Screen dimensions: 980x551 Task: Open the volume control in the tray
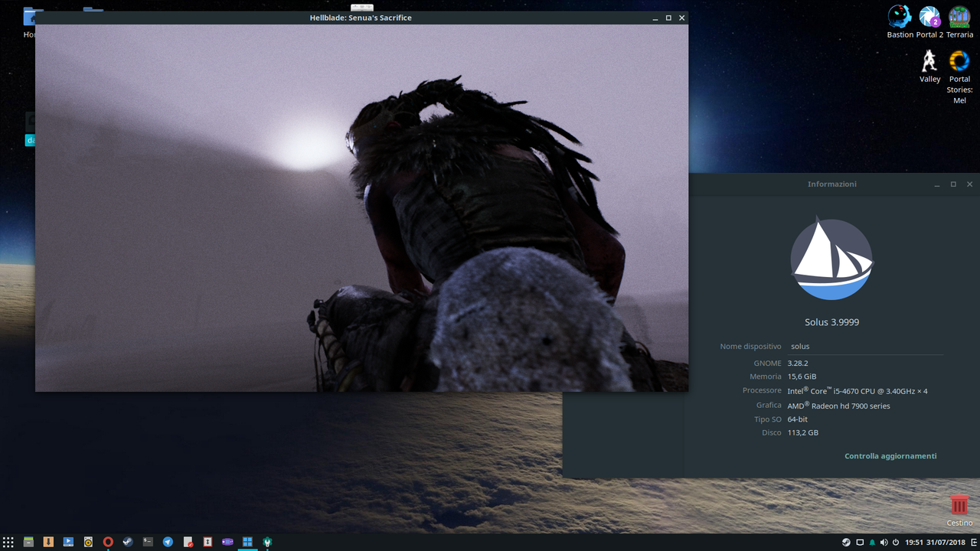[884, 542]
